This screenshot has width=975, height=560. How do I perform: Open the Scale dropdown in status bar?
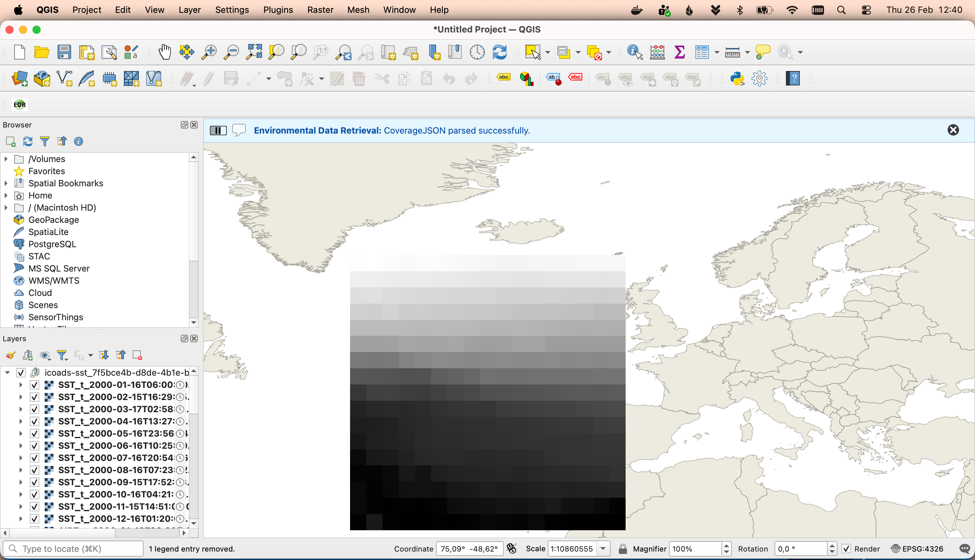coord(603,549)
